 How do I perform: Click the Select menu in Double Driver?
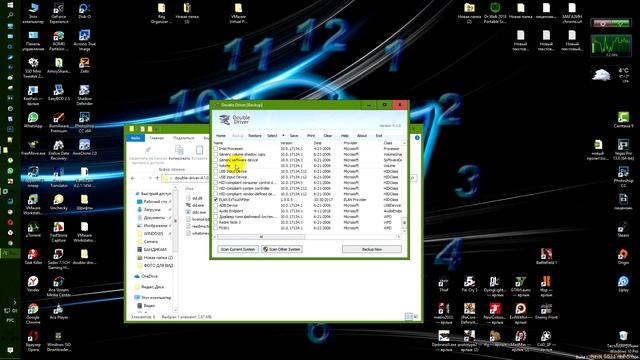click(x=272, y=136)
